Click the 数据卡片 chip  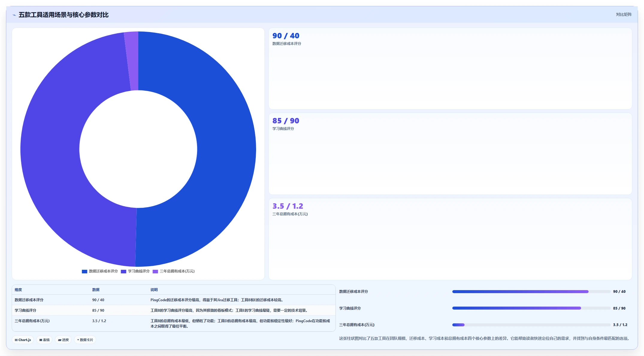point(85,340)
